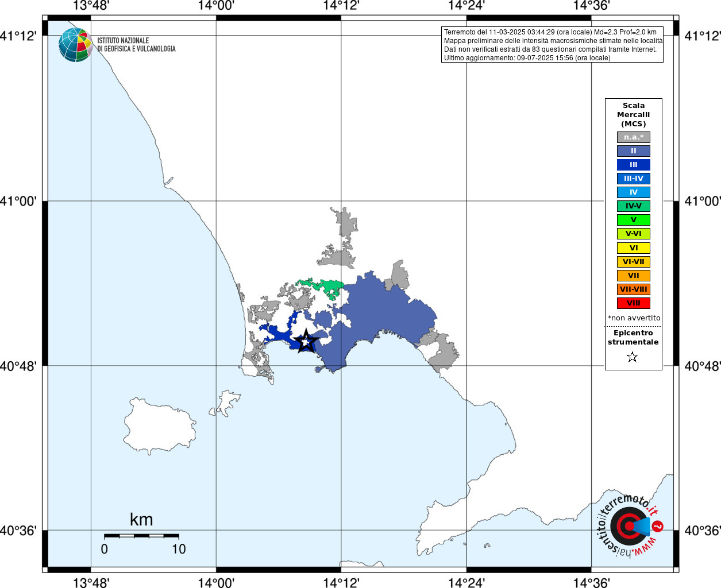This screenshot has height=588, width=721.
Task: Select the yellow VI legend swatch
Action: (634, 248)
